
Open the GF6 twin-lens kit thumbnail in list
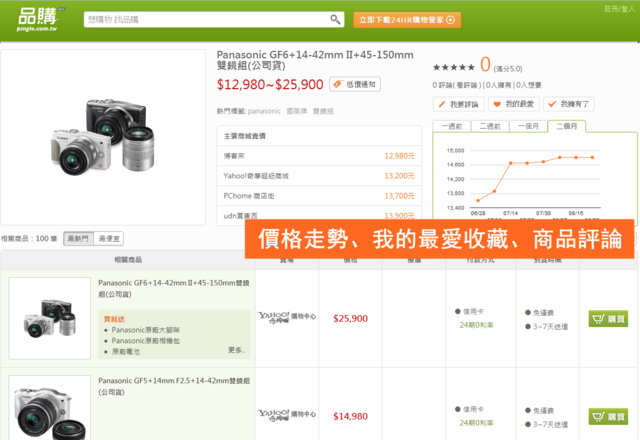pyautogui.click(x=49, y=318)
